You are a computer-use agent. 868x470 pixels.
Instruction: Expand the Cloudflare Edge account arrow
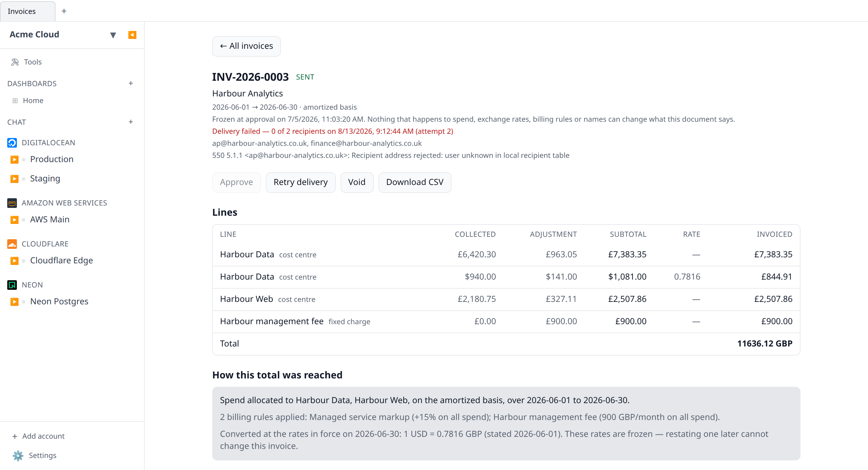(x=14, y=260)
